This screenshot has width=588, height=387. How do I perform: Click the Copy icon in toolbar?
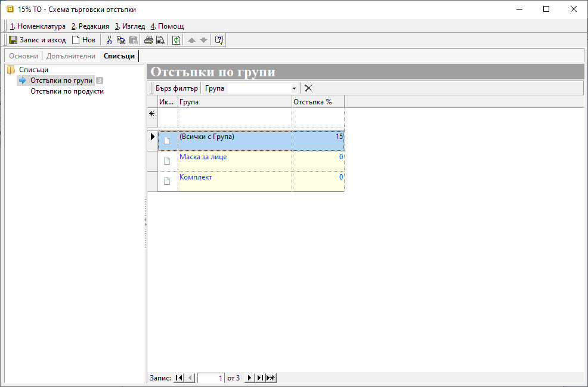coord(121,40)
